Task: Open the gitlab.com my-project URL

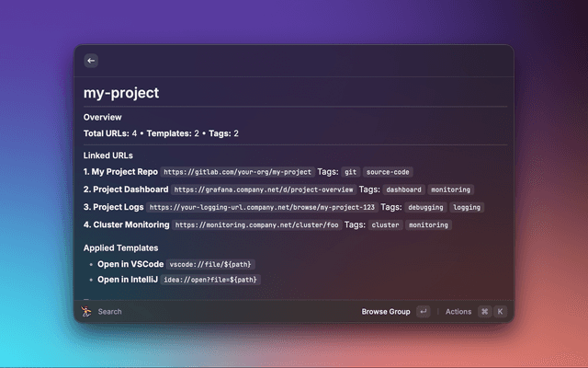Action: 237,172
